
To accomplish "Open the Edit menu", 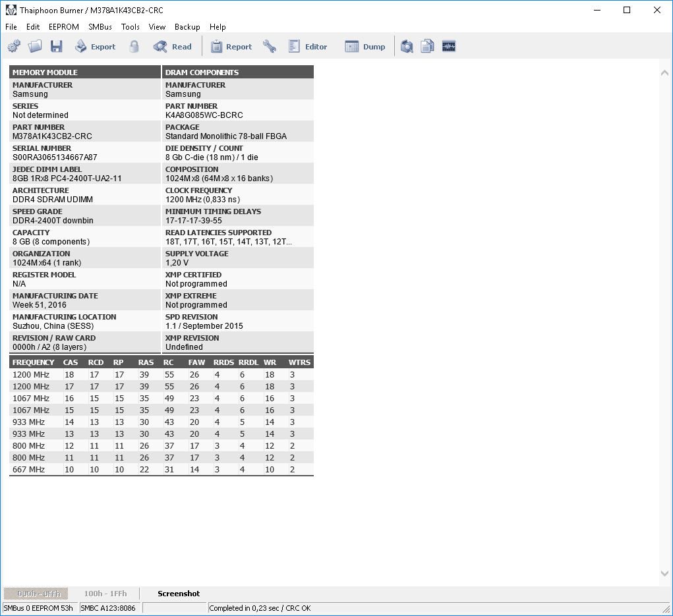I will point(33,27).
